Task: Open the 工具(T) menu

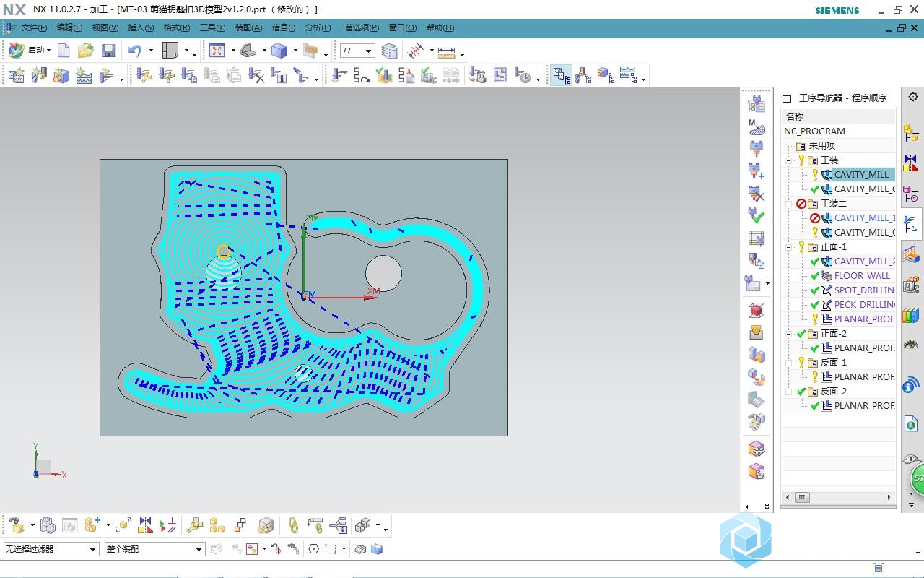Action: click(x=212, y=28)
